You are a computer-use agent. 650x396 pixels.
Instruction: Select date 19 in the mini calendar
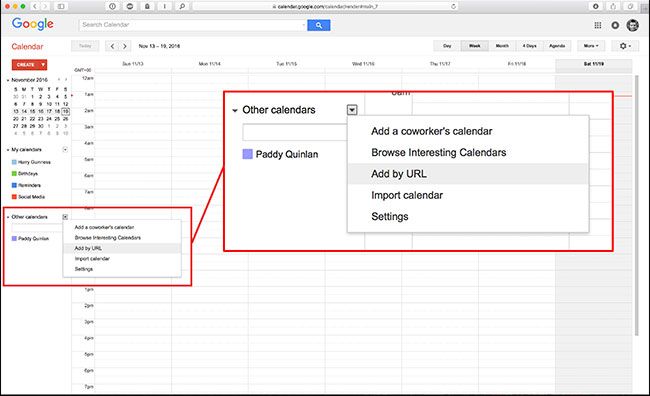coord(65,111)
